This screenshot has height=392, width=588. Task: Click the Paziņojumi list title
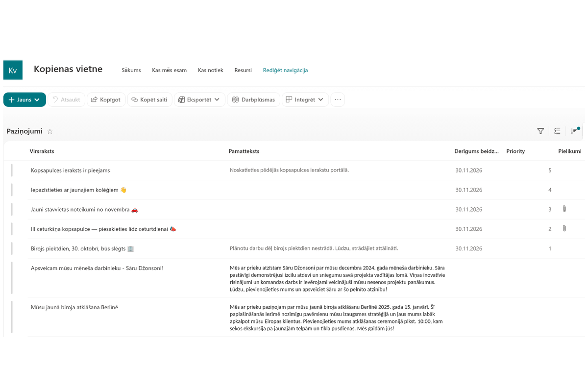point(24,131)
